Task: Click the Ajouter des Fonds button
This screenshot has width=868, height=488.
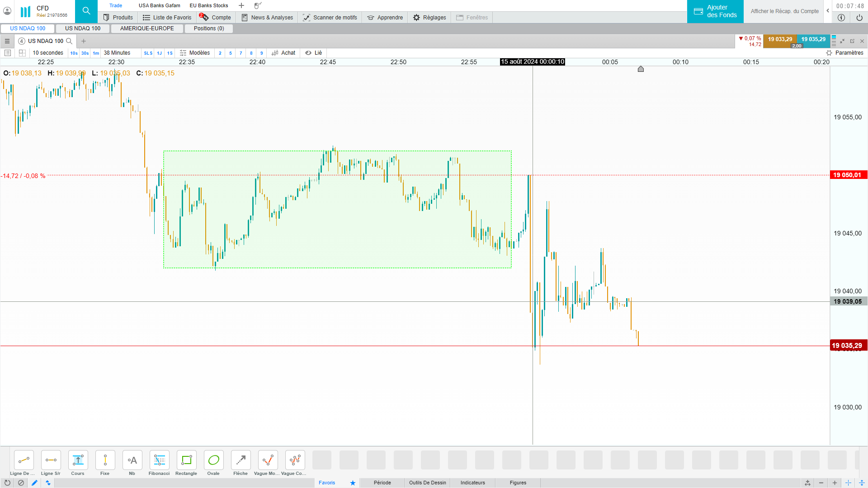Action: (x=715, y=11)
